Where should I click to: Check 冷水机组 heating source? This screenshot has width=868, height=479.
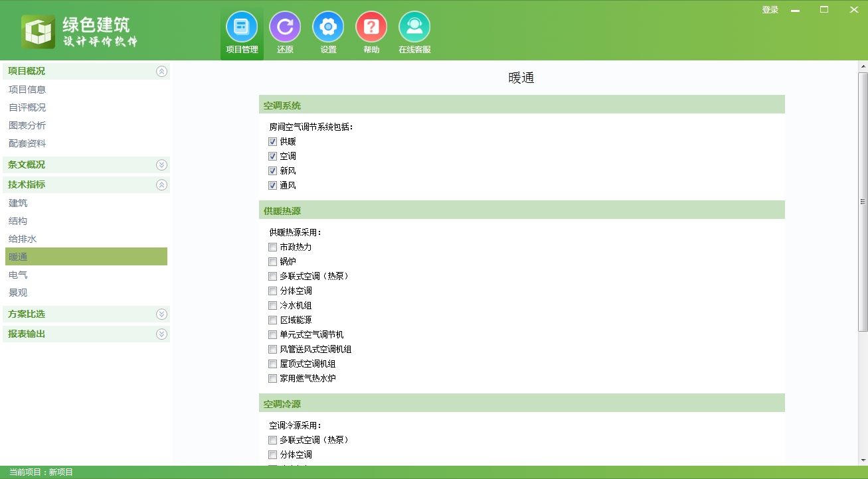tap(272, 305)
